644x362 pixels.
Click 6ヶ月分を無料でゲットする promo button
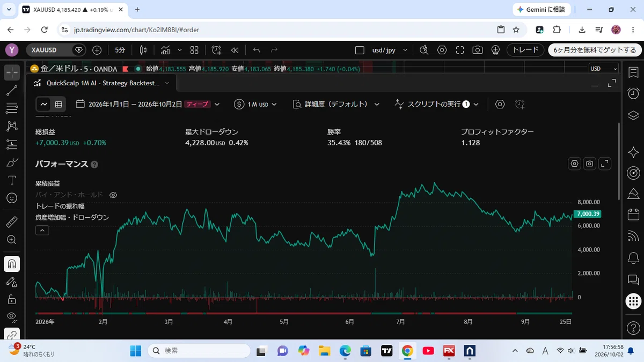click(x=594, y=50)
